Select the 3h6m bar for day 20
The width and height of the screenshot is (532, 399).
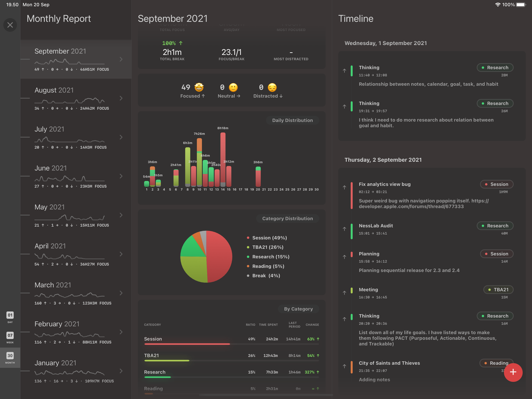(x=258, y=177)
